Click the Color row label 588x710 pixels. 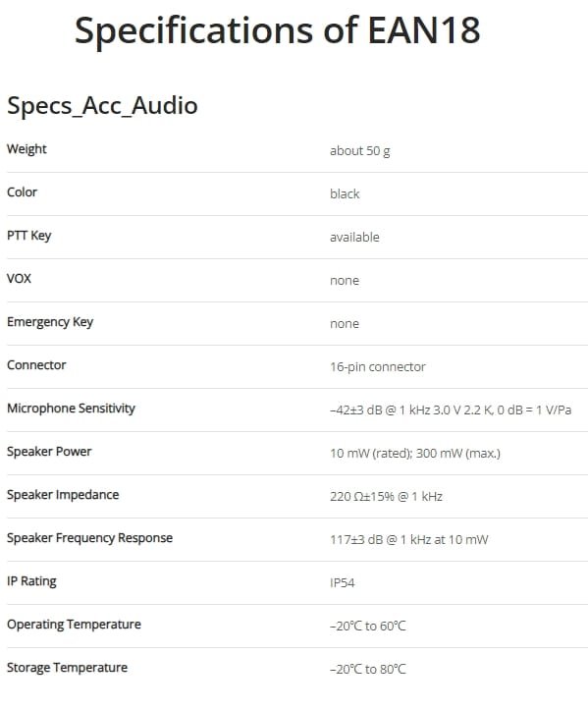[22, 192]
